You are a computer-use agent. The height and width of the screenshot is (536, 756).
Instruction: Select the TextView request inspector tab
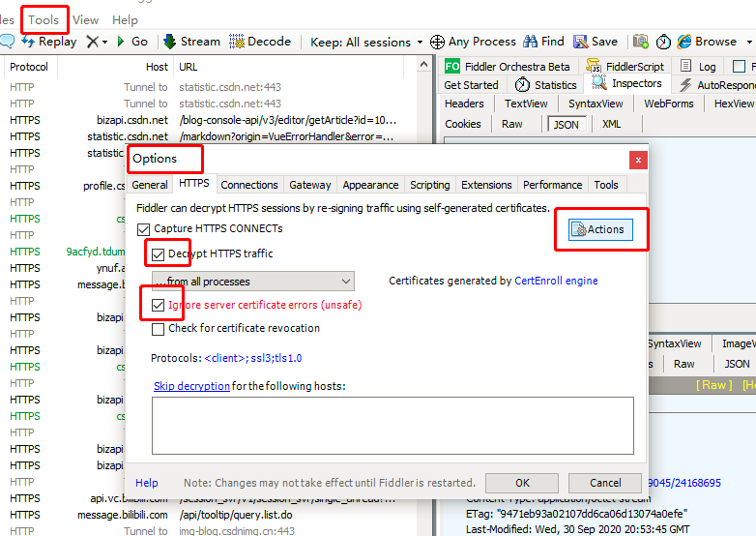[526, 104]
